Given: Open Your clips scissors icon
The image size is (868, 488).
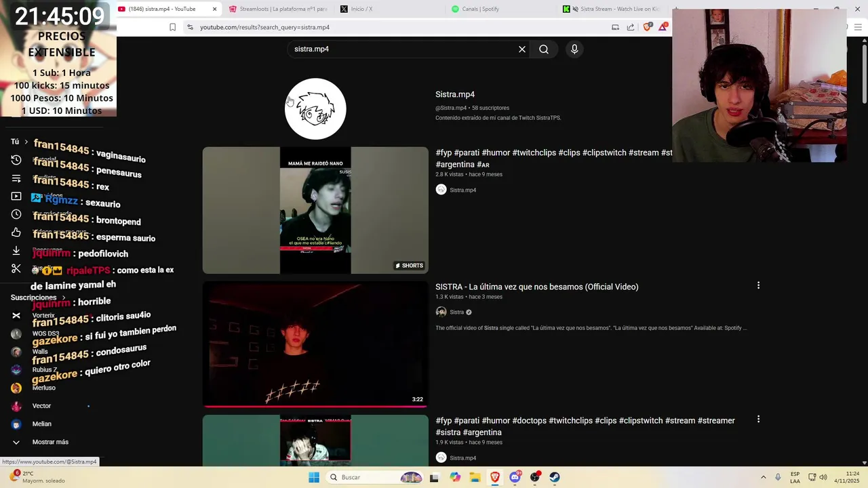Looking at the screenshot, I should tap(16, 268).
